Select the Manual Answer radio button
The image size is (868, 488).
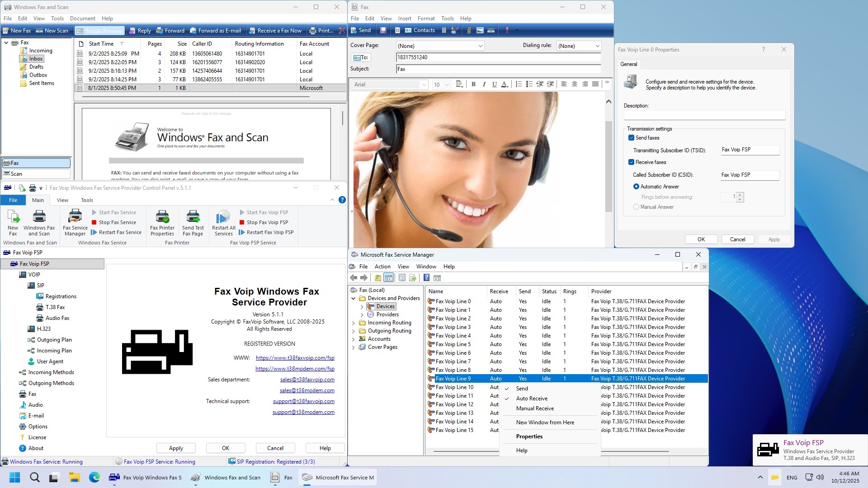637,206
